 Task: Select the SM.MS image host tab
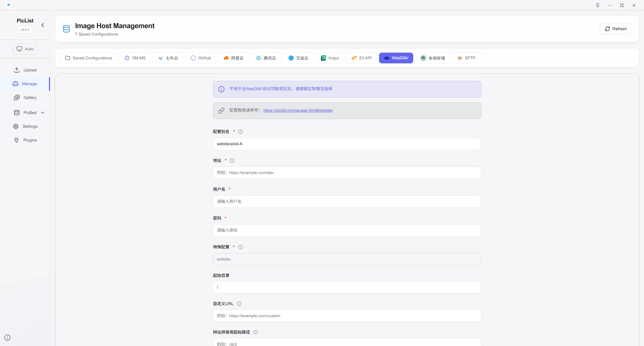pyautogui.click(x=135, y=58)
